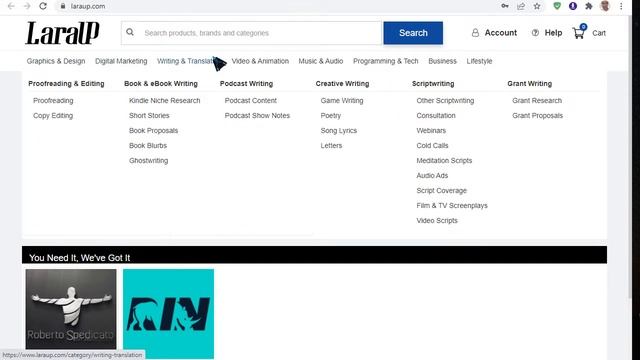Choose Consultation subcategory
The image size is (640, 360).
[x=436, y=116]
